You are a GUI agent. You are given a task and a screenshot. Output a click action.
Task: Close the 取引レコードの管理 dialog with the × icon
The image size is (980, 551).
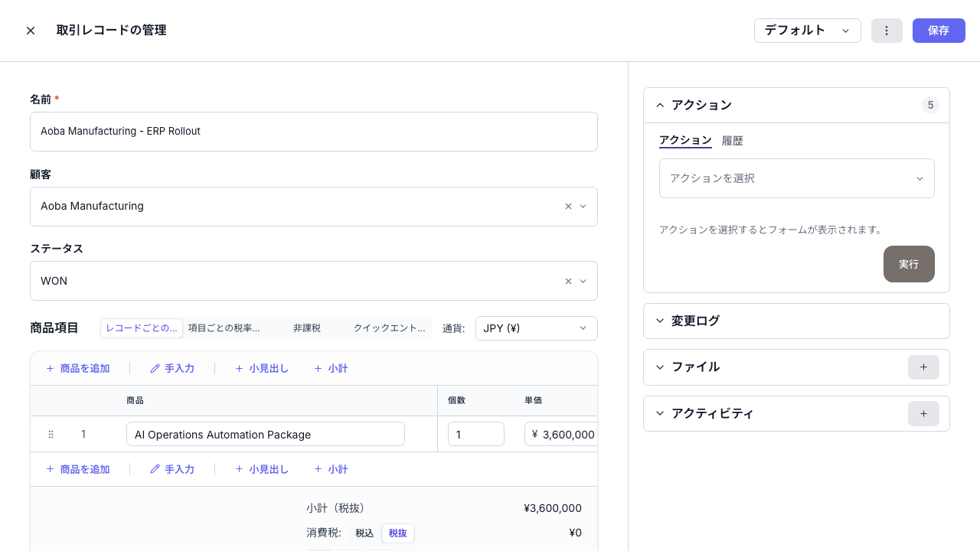[x=30, y=31]
